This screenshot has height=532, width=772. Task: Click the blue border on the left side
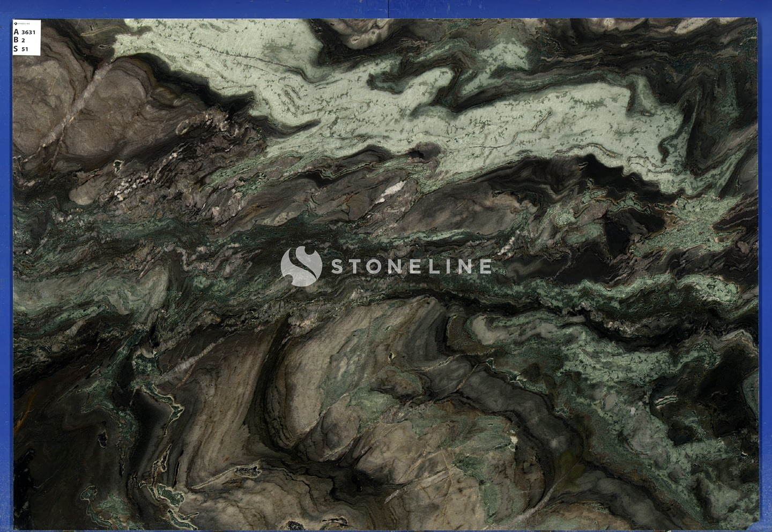pyautogui.click(x=5, y=268)
